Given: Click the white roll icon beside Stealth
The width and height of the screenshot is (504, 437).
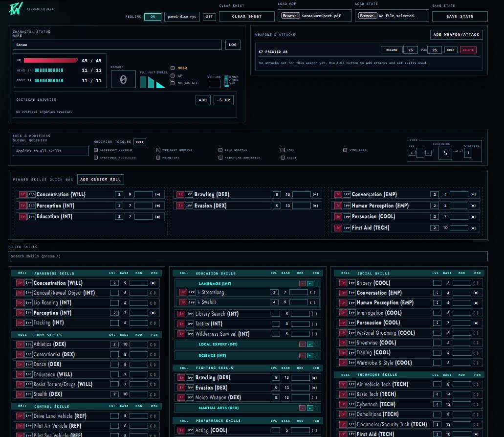Looking at the screenshot, I should pyautogui.click(x=29, y=394).
